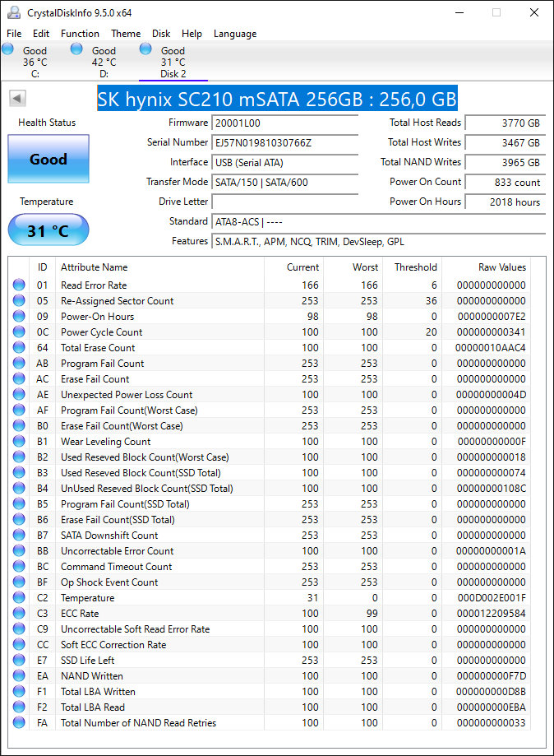This screenshot has height=756, width=554.
Task: Select the Total LBA Read row
Action: (270, 707)
